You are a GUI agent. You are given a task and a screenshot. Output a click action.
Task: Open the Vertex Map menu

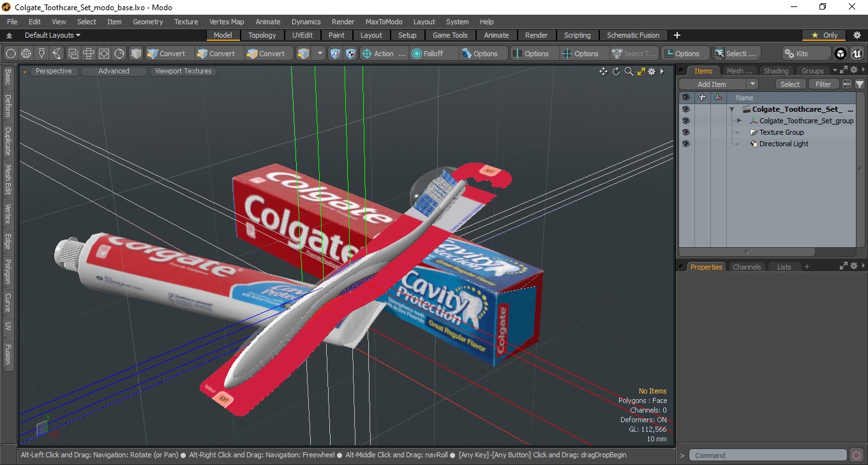pyautogui.click(x=227, y=22)
